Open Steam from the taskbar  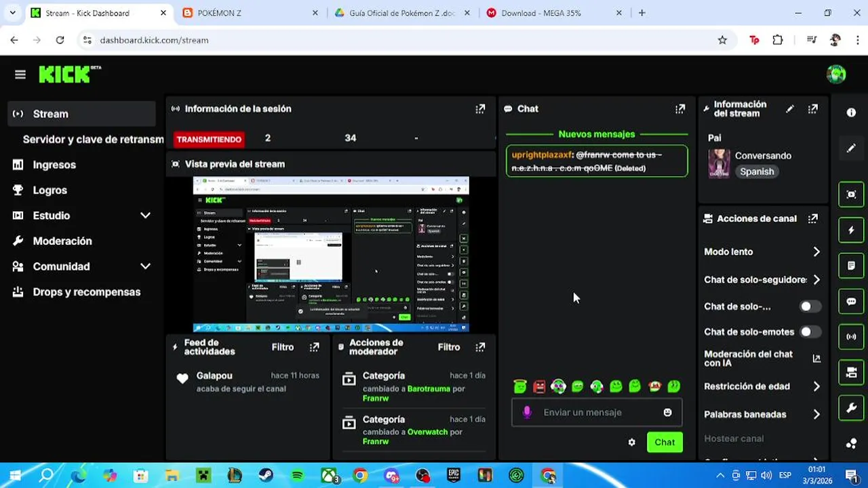(266, 476)
